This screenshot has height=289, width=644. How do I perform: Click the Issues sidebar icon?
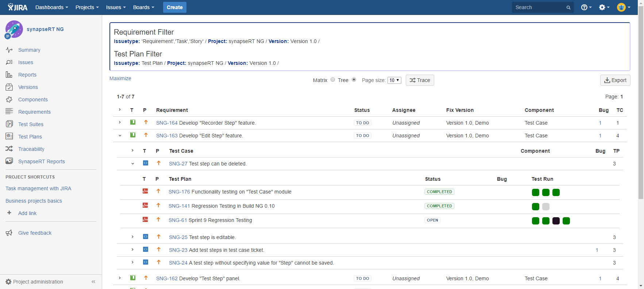(9, 62)
